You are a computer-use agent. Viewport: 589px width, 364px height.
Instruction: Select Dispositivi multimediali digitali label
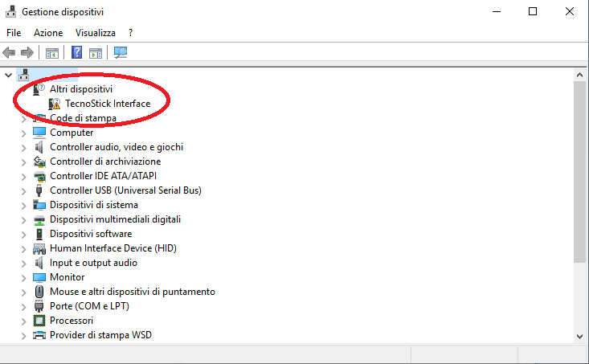pyautogui.click(x=116, y=219)
